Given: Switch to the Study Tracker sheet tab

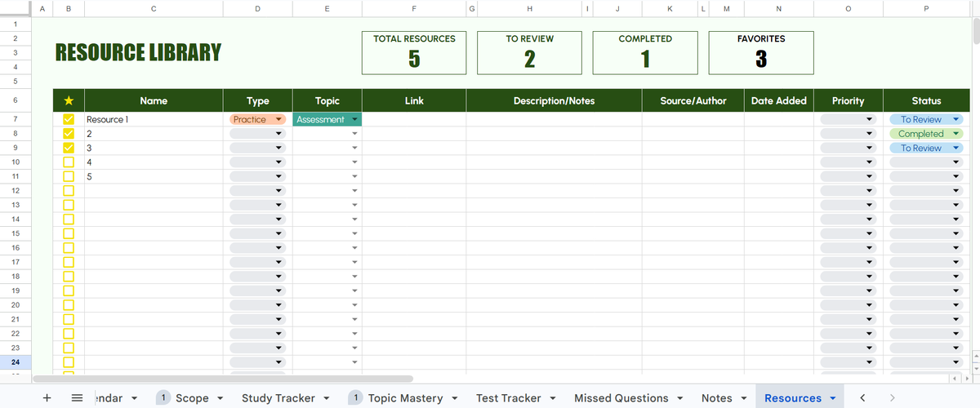Looking at the screenshot, I should pos(278,398).
